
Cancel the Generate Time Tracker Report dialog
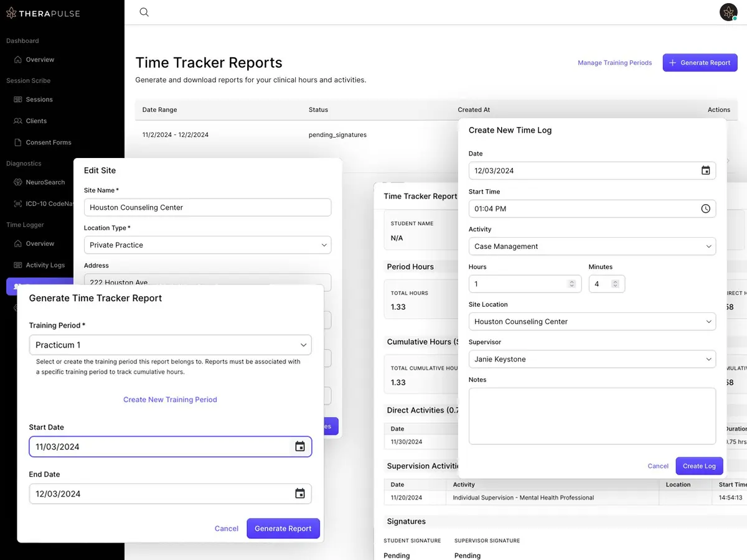point(227,528)
